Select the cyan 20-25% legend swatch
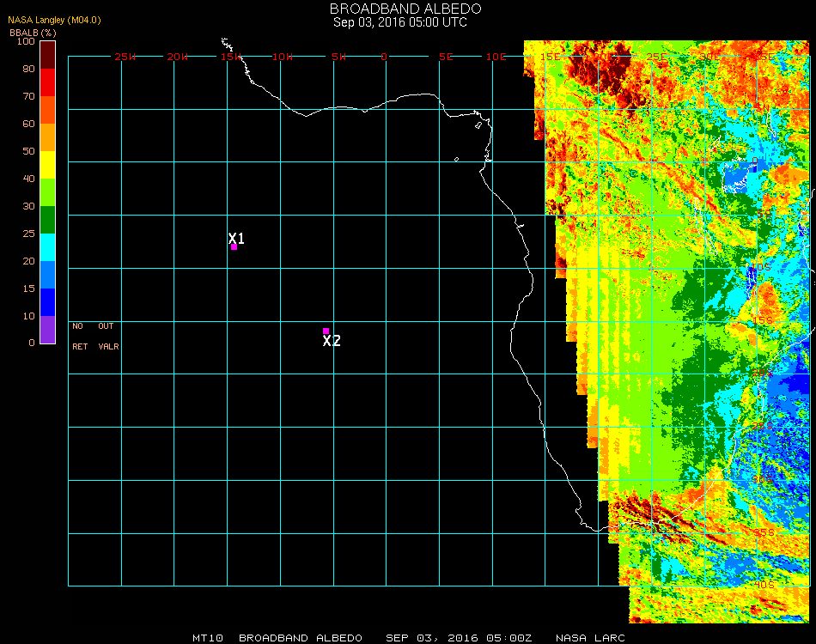816x644 pixels. pyautogui.click(x=47, y=247)
